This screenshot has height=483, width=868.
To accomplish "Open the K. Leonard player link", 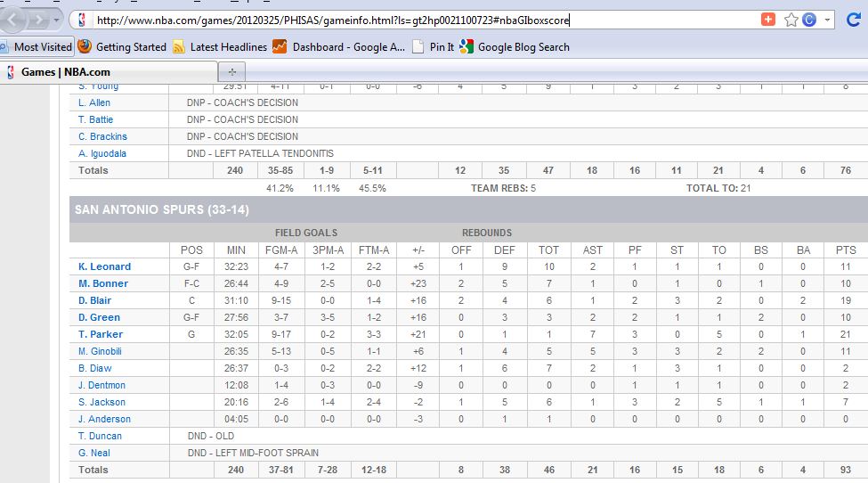I will click(105, 266).
